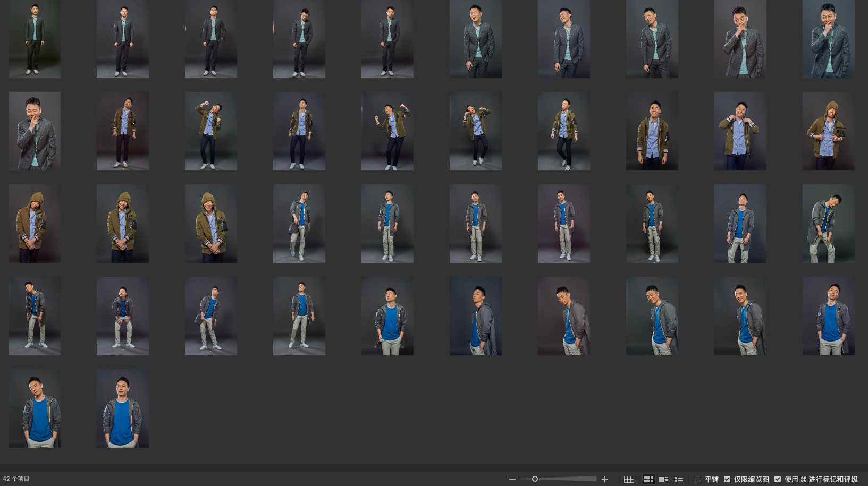The height and width of the screenshot is (486, 868).
Task: Choose the side-profile photo in the gray coat
Action: pos(476,316)
